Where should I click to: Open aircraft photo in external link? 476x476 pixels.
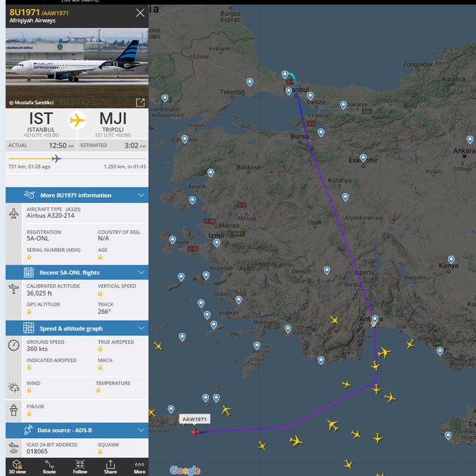coord(140,103)
